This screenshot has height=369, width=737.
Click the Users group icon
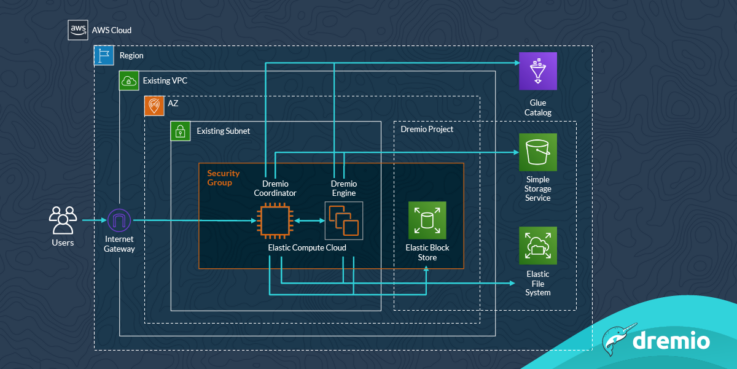pos(63,220)
